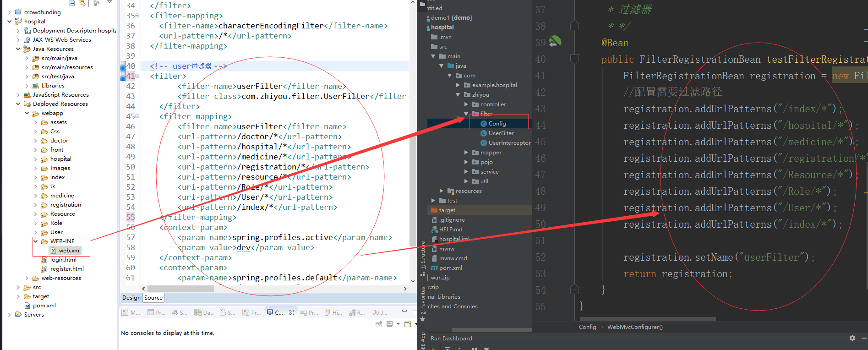Open the Servers view tab
868x350 pixels.
(x=180, y=312)
